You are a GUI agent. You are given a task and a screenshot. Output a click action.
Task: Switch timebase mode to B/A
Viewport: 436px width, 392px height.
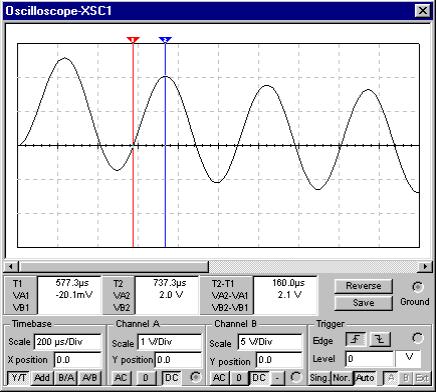tap(66, 378)
